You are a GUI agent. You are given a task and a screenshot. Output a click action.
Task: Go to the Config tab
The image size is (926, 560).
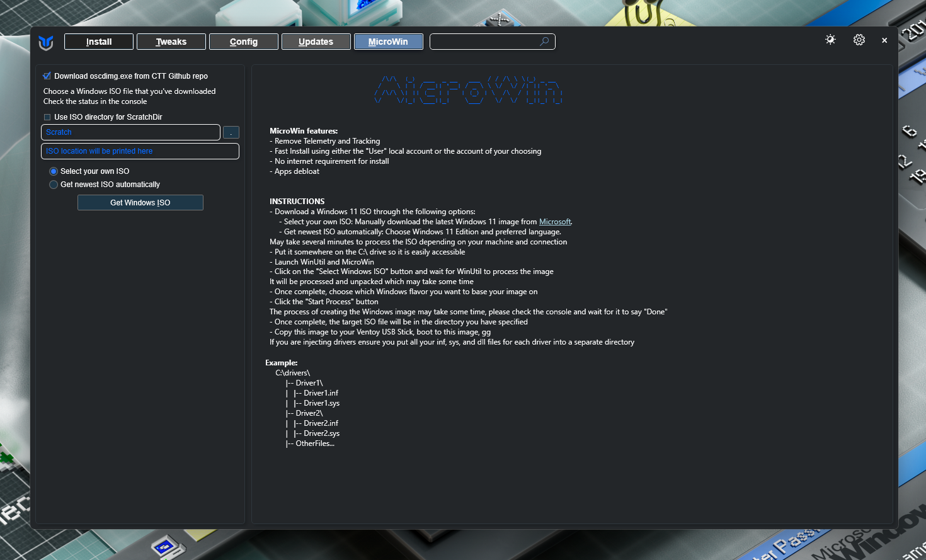tap(244, 42)
